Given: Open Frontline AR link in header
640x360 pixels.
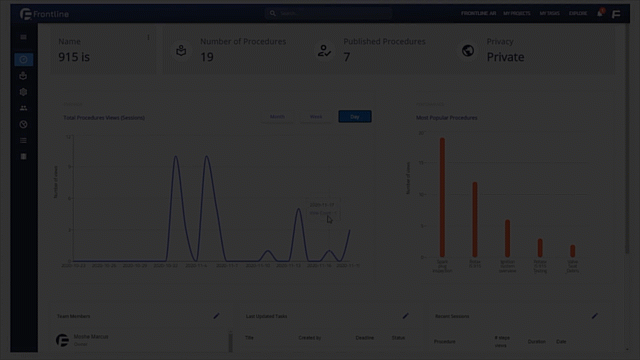Looking at the screenshot, I should (478, 13).
